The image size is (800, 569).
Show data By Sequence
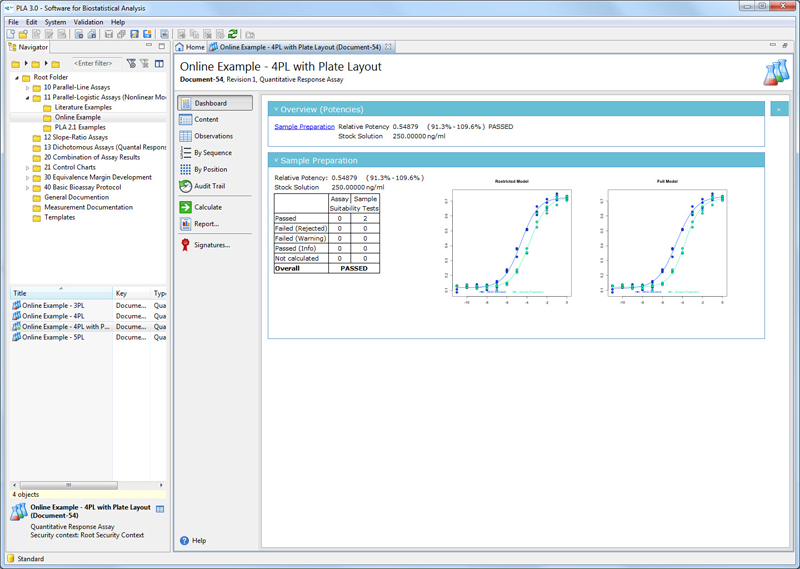click(x=206, y=153)
